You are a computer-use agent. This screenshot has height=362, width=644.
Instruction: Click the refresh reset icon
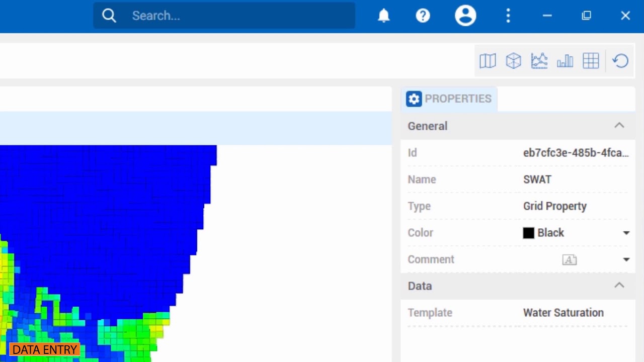(x=620, y=61)
